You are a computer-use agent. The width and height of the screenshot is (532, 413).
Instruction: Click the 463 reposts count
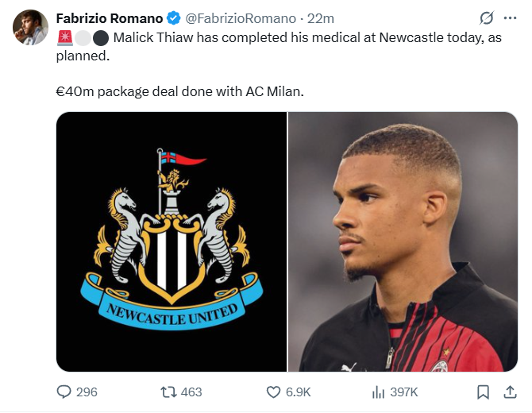[191, 392]
